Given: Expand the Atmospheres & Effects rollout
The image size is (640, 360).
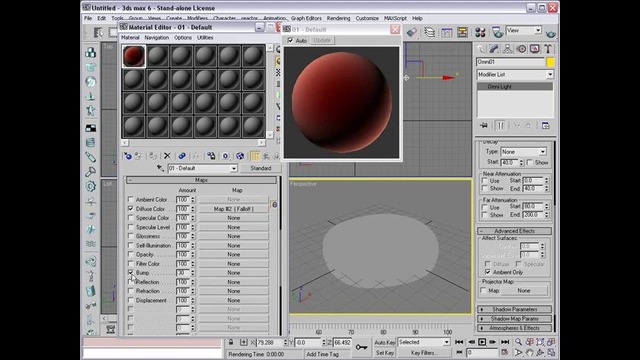Looking at the screenshot, I should pos(514,328).
